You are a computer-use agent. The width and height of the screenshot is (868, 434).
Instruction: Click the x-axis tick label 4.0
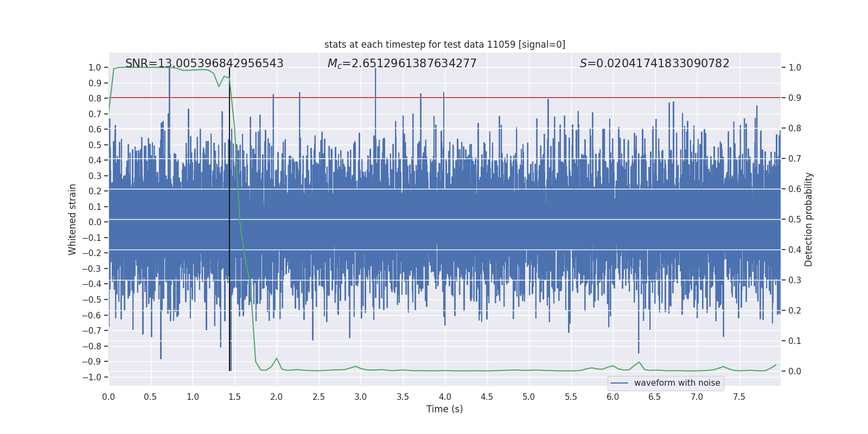[445, 397]
